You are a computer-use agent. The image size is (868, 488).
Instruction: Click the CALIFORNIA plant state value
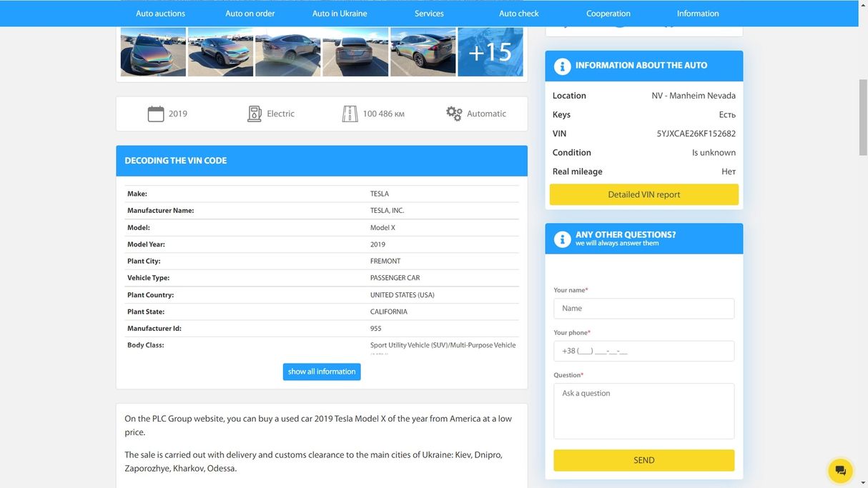(x=389, y=312)
